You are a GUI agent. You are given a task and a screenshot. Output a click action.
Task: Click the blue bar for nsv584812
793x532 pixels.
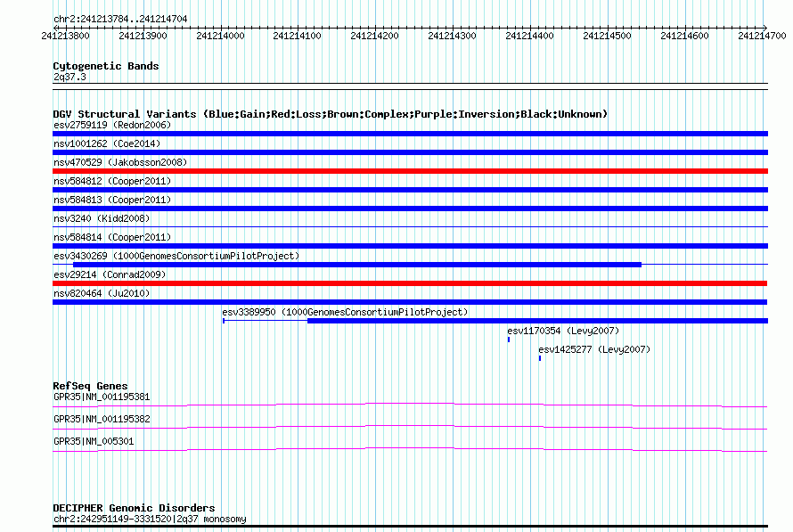point(410,190)
